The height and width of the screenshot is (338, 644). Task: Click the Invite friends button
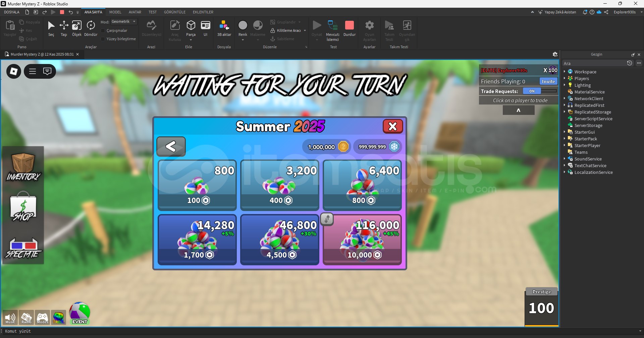pyautogui.click(x=548, y=81)
